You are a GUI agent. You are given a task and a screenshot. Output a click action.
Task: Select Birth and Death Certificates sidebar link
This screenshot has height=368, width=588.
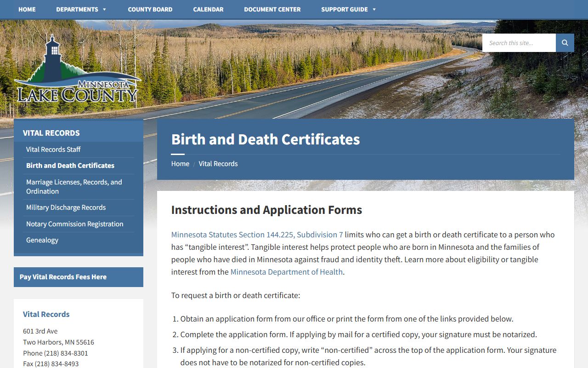70,166
